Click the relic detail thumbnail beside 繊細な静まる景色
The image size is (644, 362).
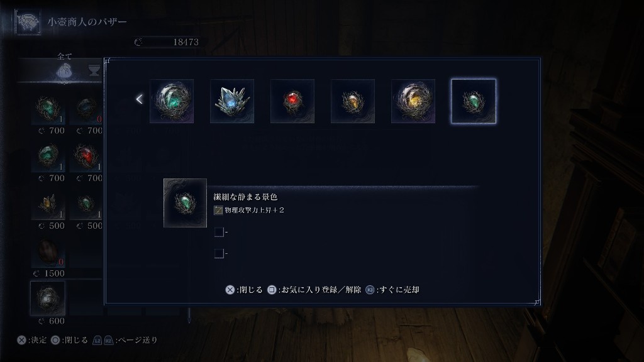pos(186,203)
